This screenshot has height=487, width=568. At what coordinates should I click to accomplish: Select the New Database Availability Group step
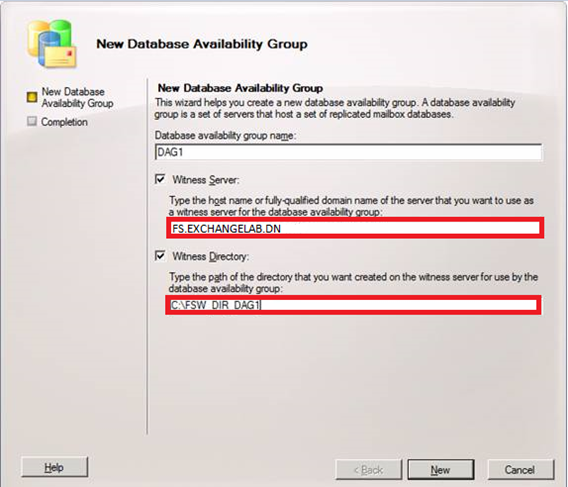pos(77,97)
